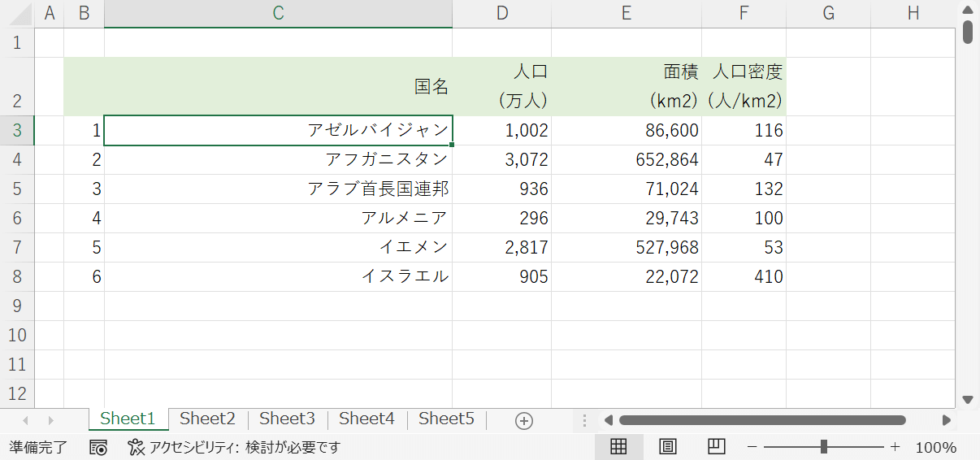This screenshot has width=980, height=460.
Task: Click the zoom in plus icon
Action: pyautogui.click(x=895, y=447)
